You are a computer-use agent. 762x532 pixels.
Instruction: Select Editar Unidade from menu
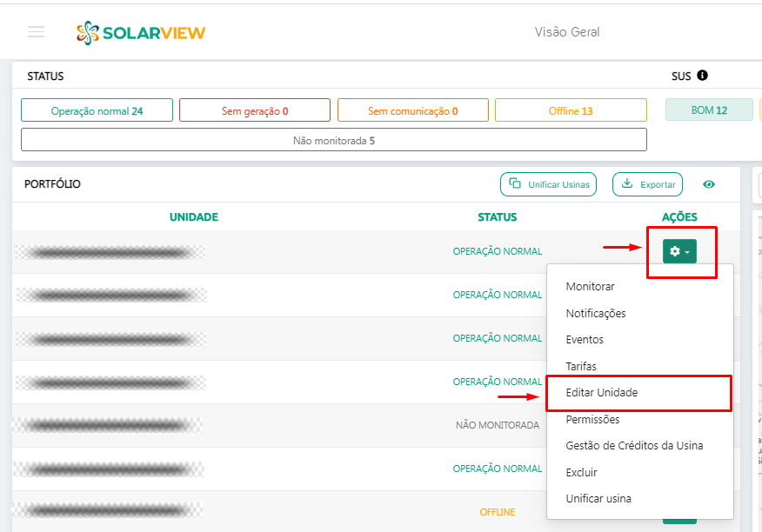point(602,393)
